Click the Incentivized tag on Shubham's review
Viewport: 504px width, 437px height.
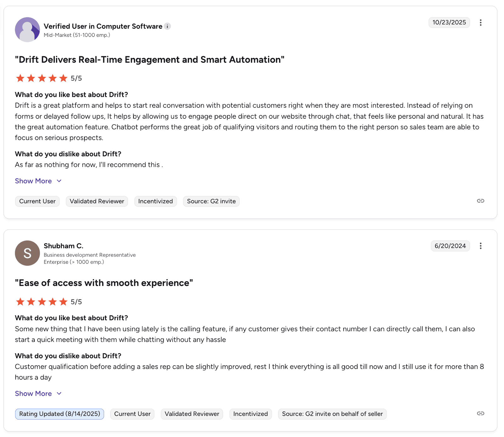click(x=250, y=414)
